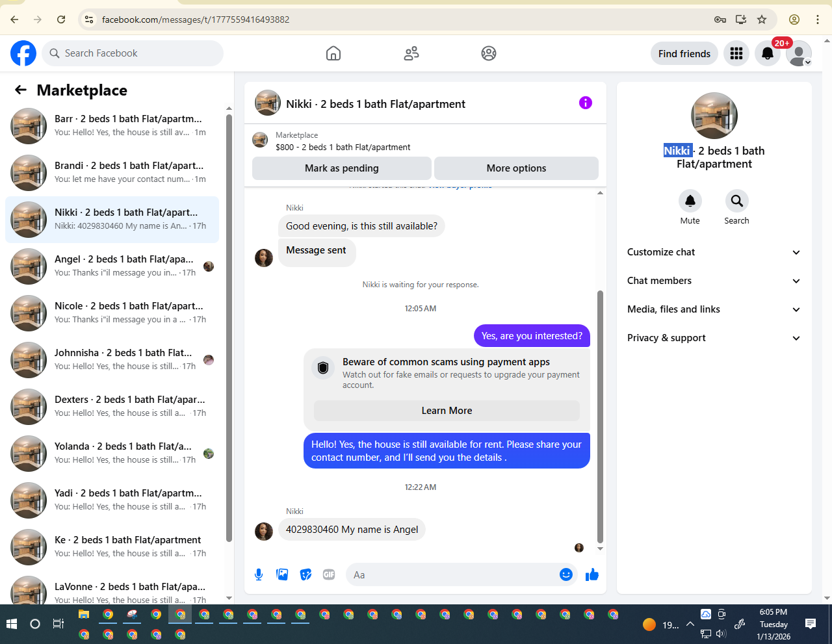
Task: Click the microphone voice clip icon
Action: [259, 574]
